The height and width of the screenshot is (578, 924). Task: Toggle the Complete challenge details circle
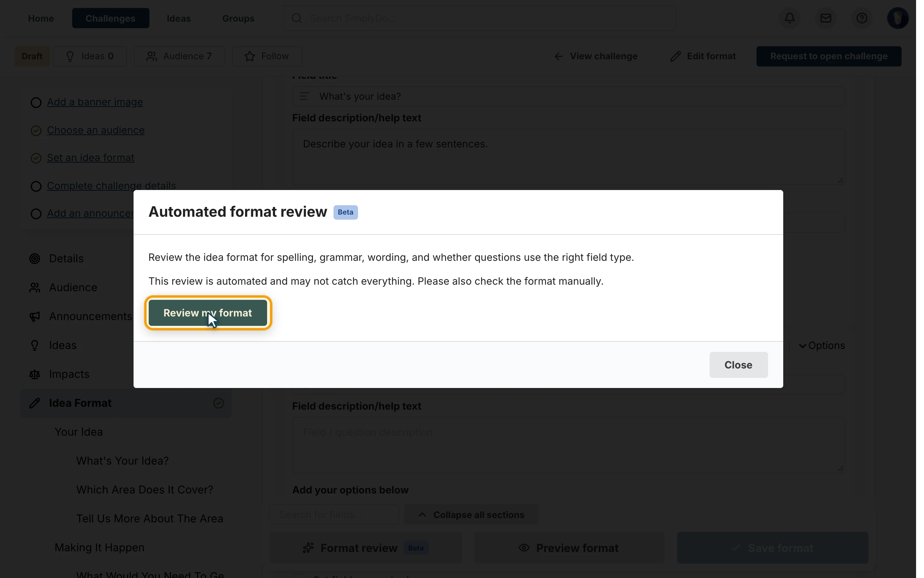(x=35, y=186)
